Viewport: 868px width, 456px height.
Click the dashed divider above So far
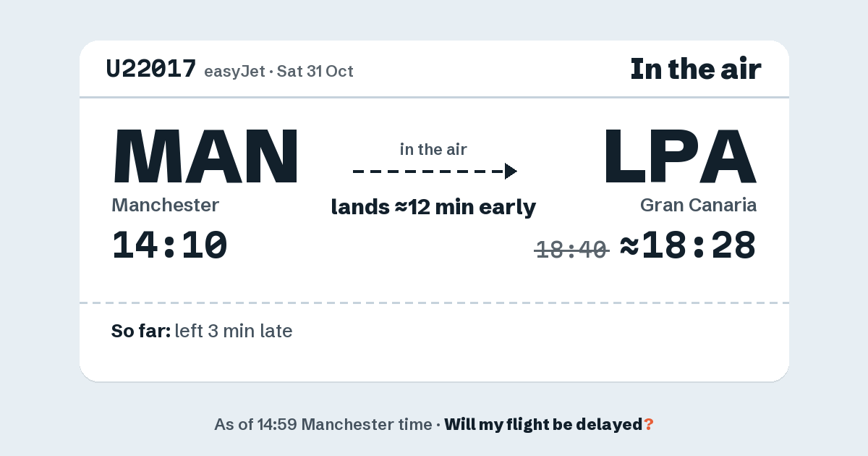click(x=434, y=303)
